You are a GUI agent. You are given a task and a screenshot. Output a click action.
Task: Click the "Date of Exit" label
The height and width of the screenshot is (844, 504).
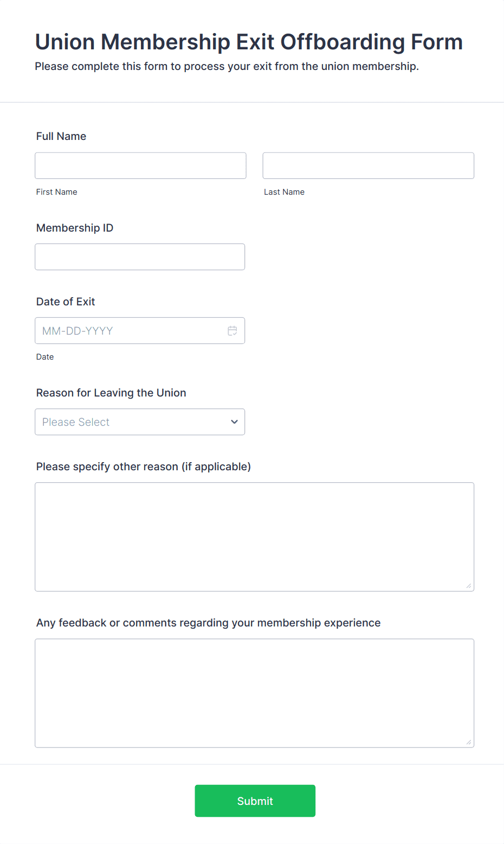[x=66, y=302]
